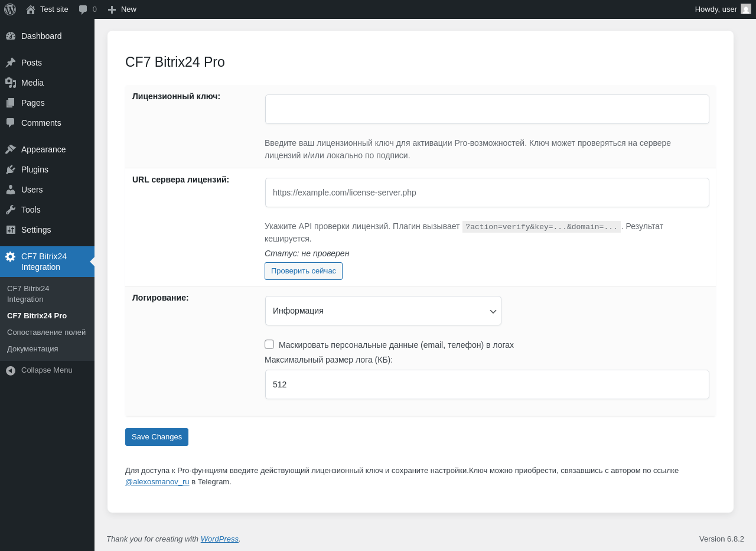Screen dimensions: 756x551
Task: Open Test site home icon
Action: [31, 9]
